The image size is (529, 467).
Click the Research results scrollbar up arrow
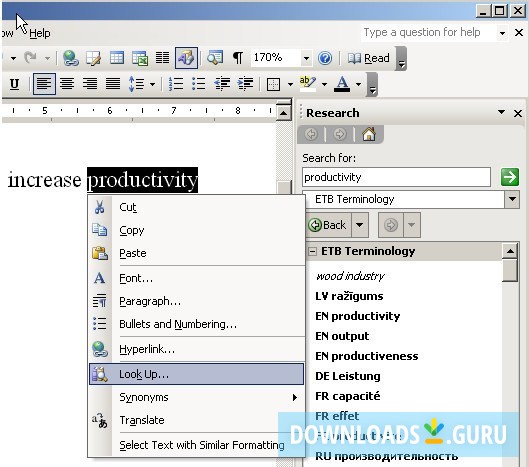pyautogui.click(x=510, y=251)
